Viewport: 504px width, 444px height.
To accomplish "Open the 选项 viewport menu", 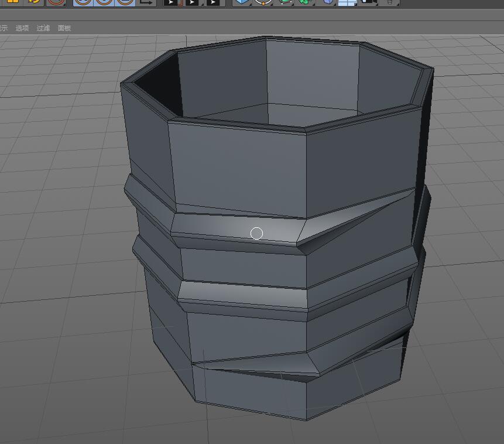I will click(x=22, y=28).
